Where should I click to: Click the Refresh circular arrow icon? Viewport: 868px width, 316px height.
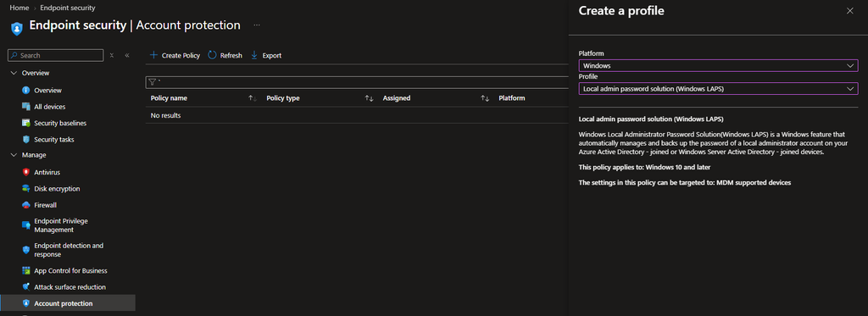(212, 55)
